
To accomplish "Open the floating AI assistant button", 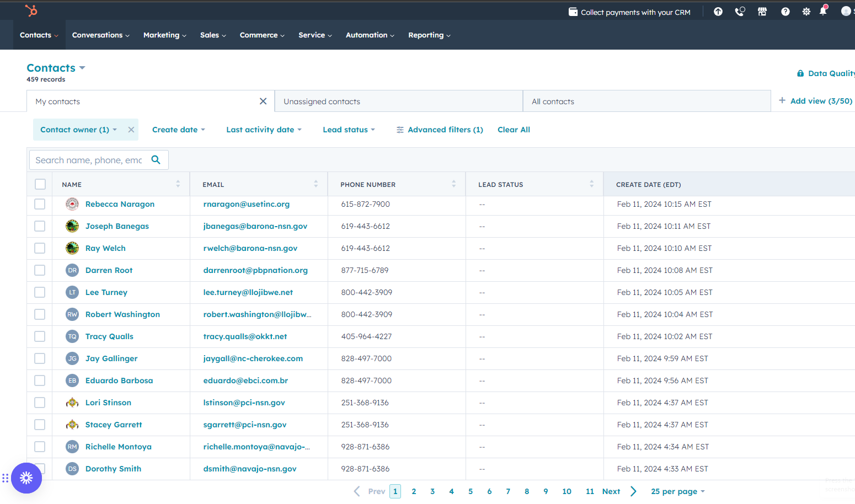I will coord(26,478).
